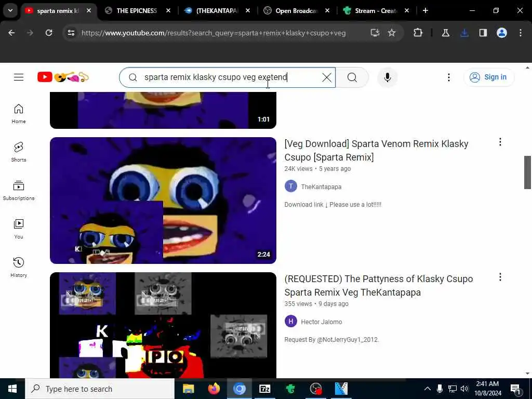The height and width of the screenshot is (399, 532).
Task: Show hidden system tray icons
Action: (x=428, y=389)
